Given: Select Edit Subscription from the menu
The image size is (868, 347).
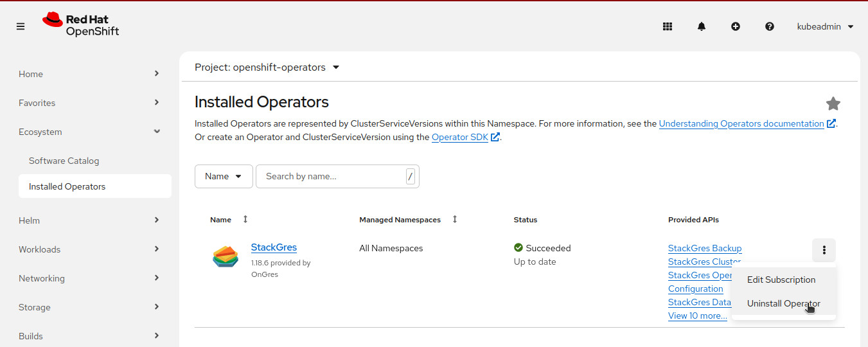Looking at the screenshot, I should click(x=781, y=280).
